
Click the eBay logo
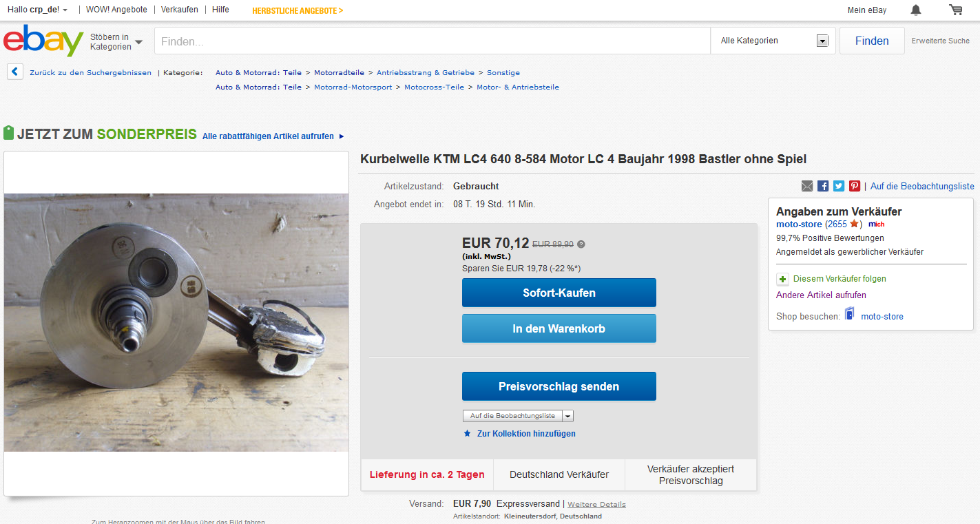(x=43, y=41)
